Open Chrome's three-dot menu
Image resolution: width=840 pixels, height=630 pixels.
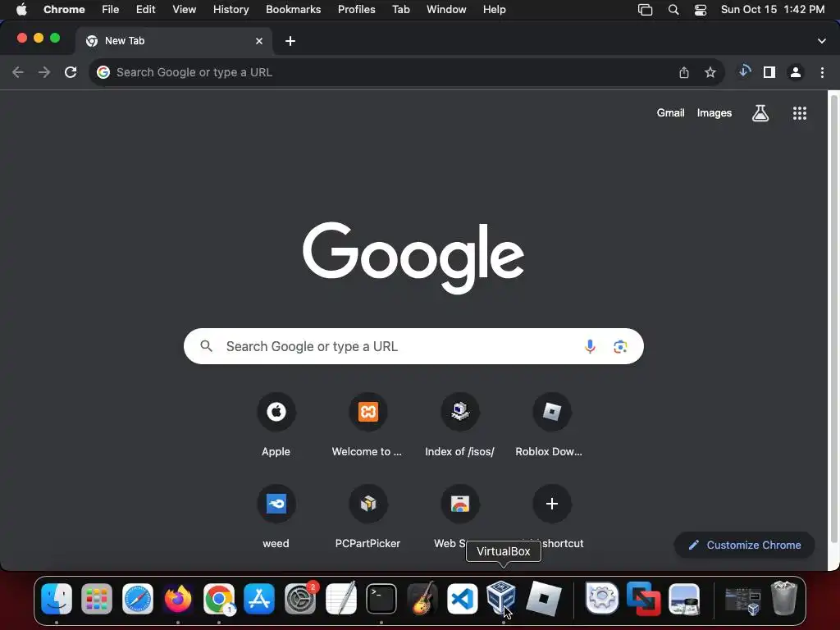tap(822, 72)
